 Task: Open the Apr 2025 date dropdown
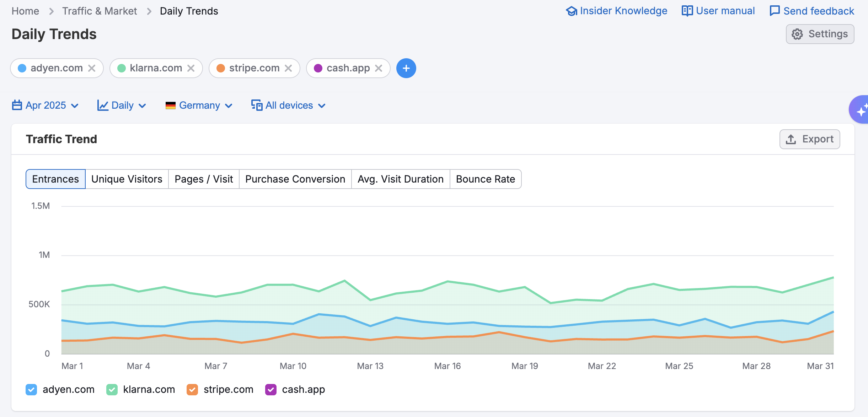tap(45, 105)
